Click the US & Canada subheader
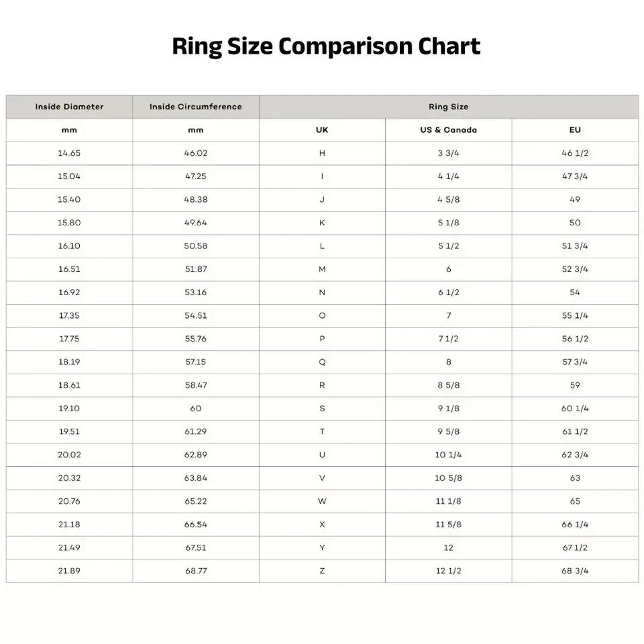The width and height of the screenshot is (644, 644). tap(448, 130)
